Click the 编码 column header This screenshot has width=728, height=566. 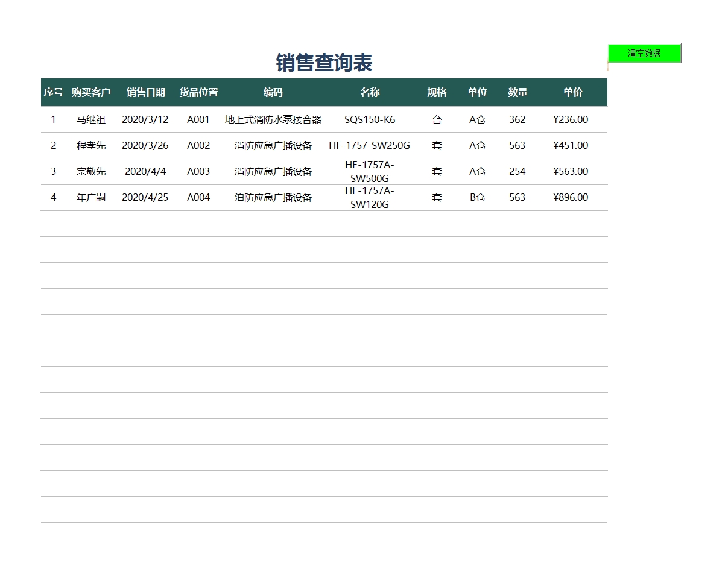[273, 92]
